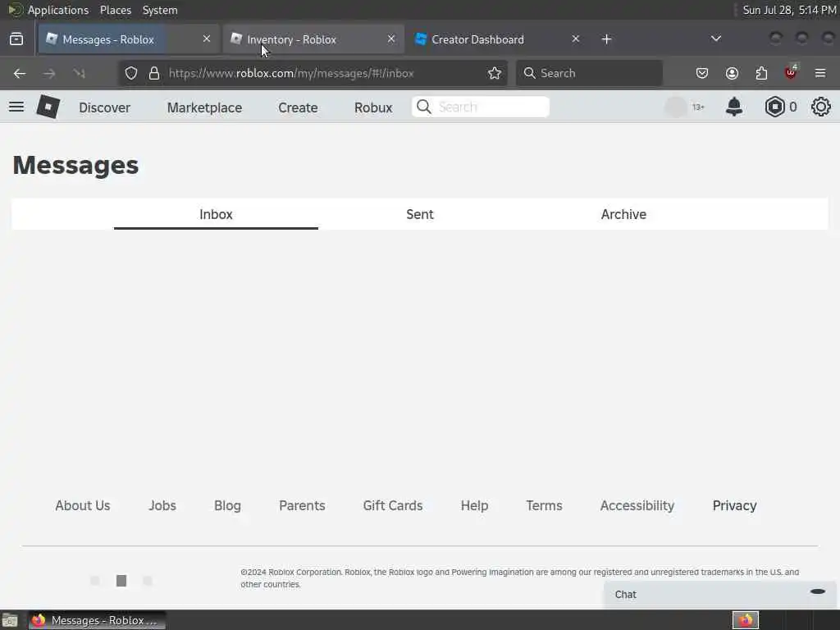Open the Places menu
This screenshot has width=840, height=630.
[115, 10]
